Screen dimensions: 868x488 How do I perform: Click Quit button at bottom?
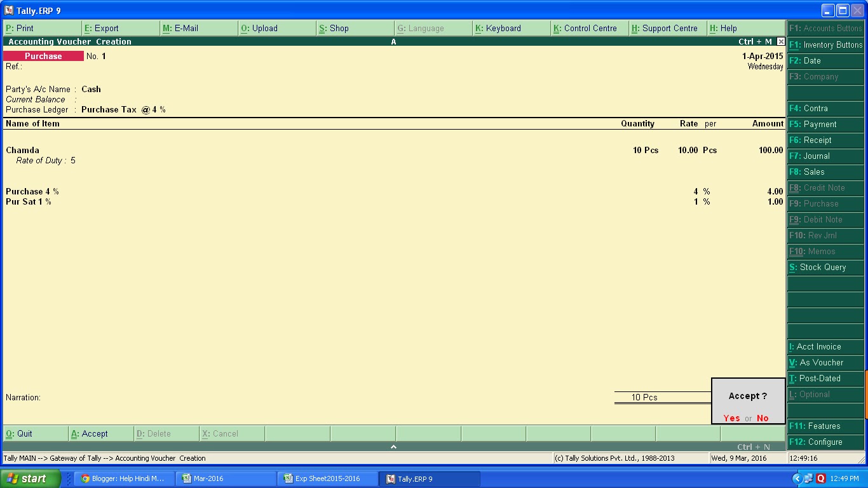pos(36,433)
